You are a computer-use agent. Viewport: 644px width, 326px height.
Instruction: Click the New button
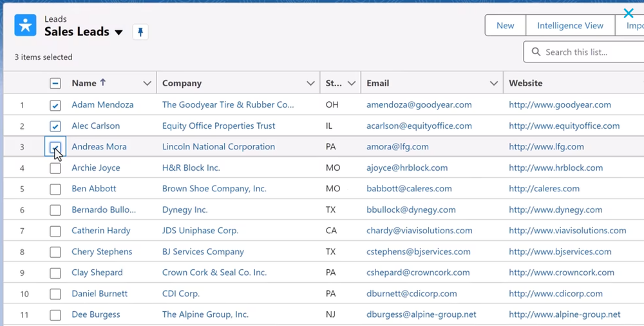point(505,26)
